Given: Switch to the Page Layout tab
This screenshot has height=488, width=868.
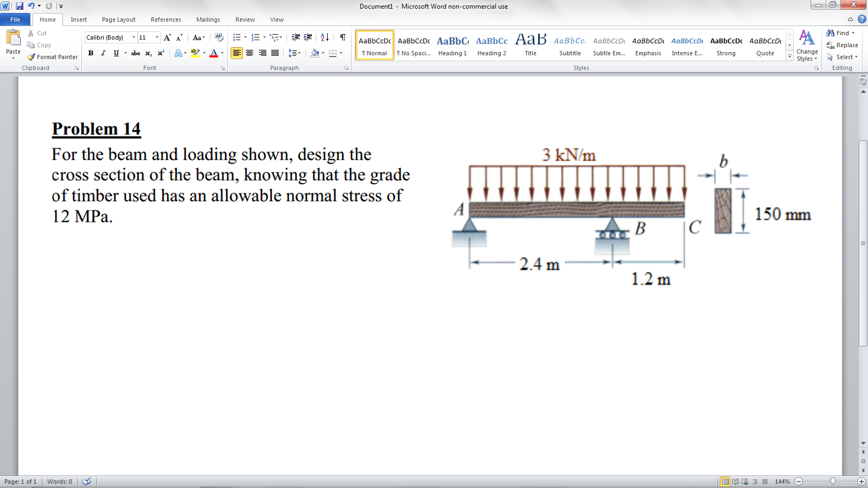Looking at the screenshot, I should coord(118,20).
